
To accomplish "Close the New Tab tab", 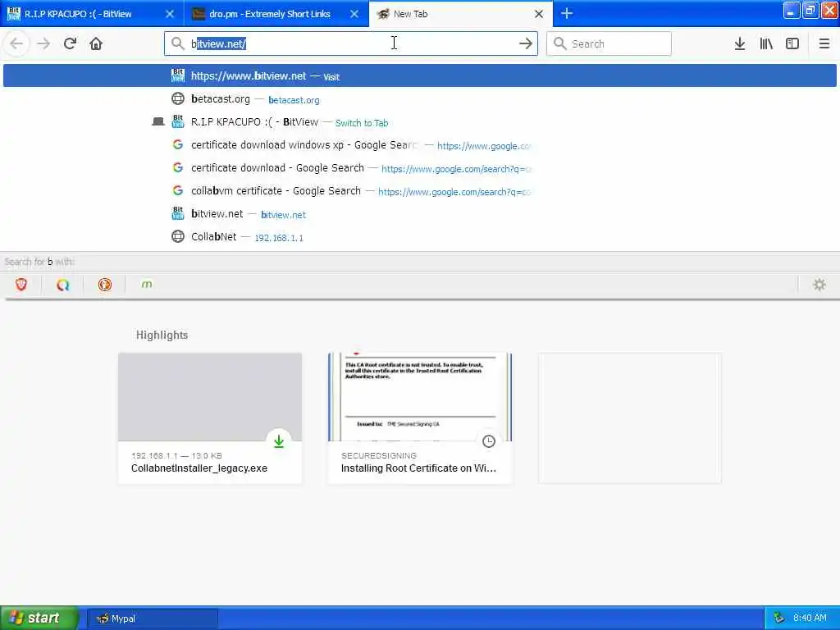I will (539, 14).
